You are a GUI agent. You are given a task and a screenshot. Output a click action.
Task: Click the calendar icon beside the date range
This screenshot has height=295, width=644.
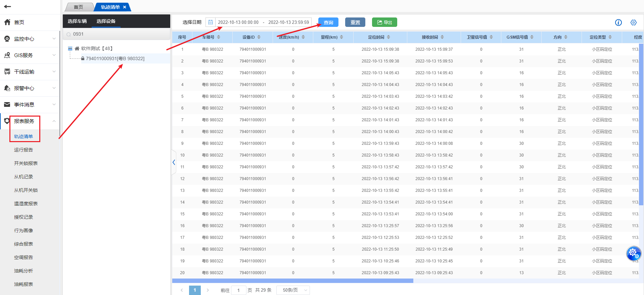(x=211, y=23)
